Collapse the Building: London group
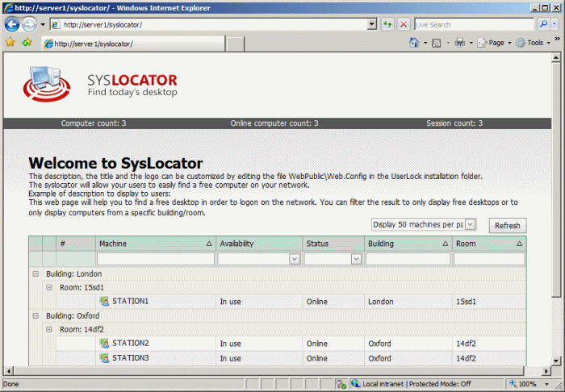Image resolution: width=565 pixels, height=392 pixels. point(36,274)
